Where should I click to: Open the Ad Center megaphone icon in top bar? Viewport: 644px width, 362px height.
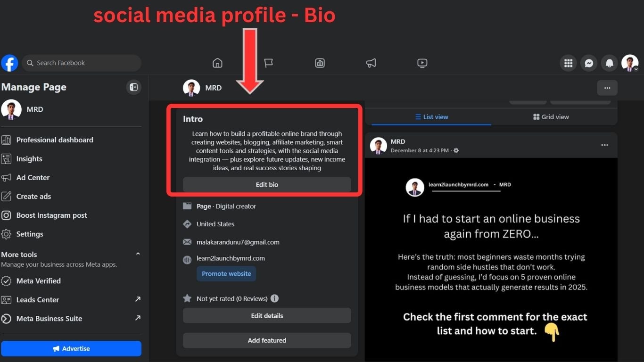pyautogui.click(x=371, y=63)
